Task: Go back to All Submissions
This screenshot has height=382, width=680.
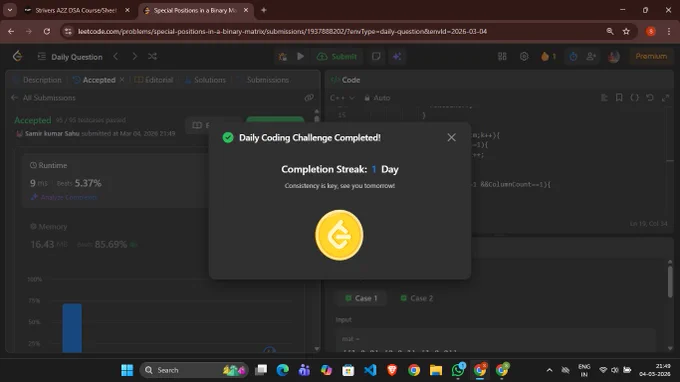Action: tap(43, 98)
